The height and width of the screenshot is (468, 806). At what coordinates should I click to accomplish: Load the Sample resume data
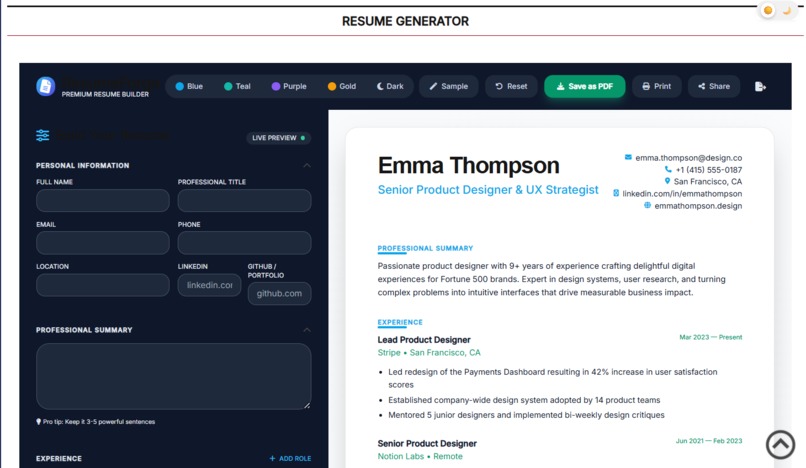[x=449, y=86]
